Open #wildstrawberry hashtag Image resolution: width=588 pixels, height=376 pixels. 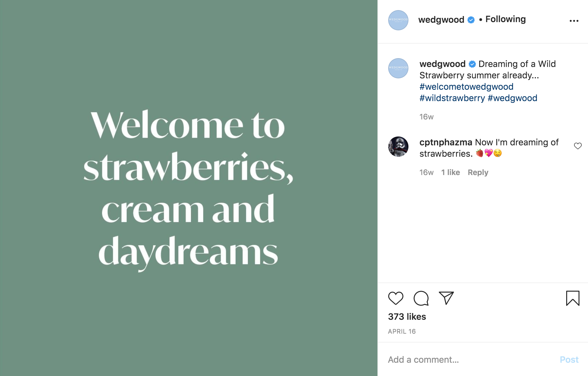click(x=452, y=98)
